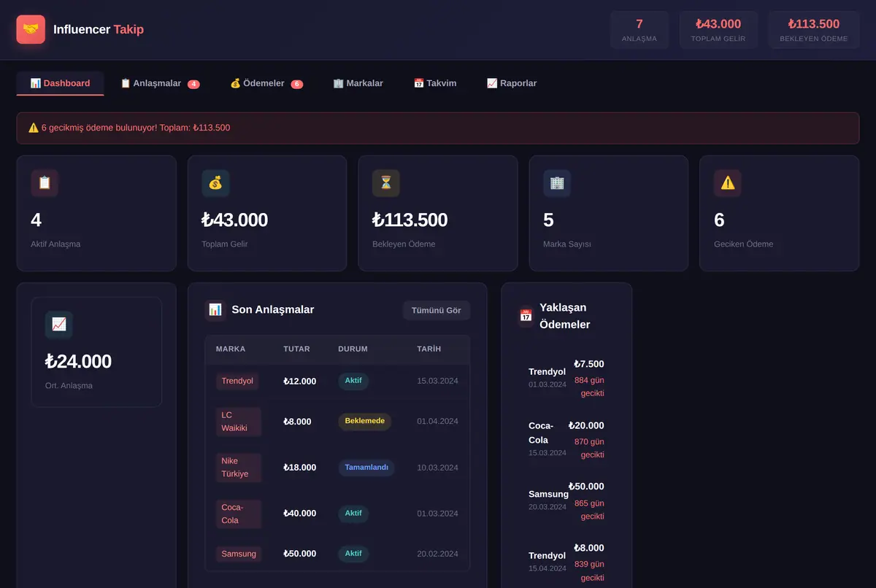Click the Samsung brand tag in table
Viewport: 876px width, 588px height.
239,554
